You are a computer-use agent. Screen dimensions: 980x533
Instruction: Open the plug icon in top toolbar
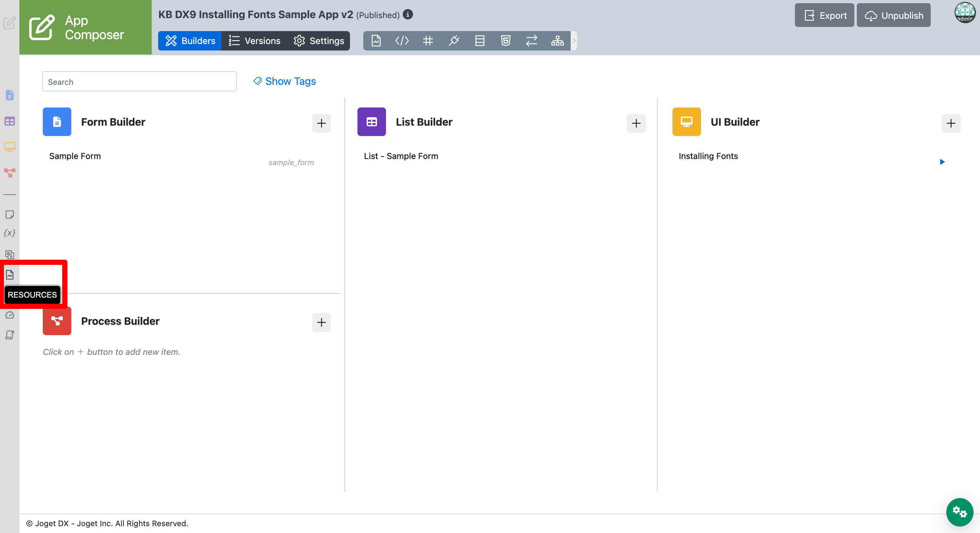point(454,41)
